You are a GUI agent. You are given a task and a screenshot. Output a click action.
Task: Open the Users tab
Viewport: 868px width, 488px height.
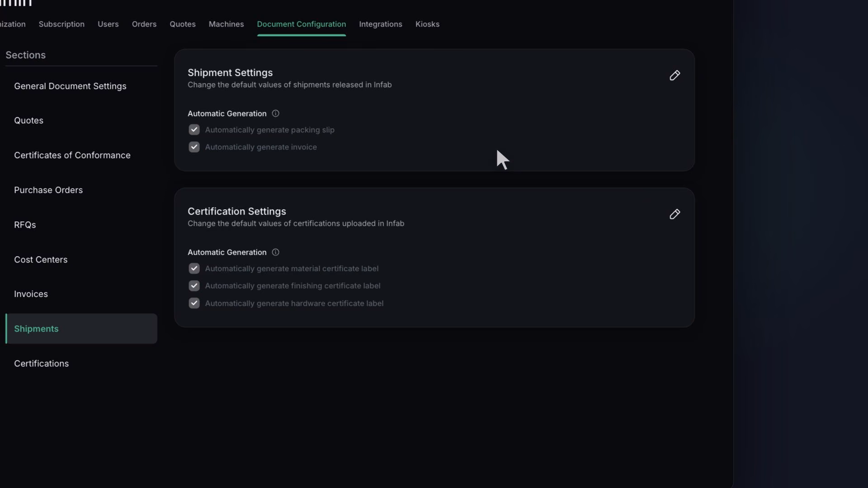[108, 24]
